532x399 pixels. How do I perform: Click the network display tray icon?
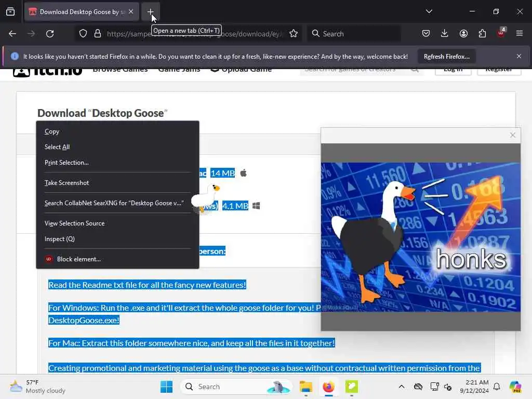434,387
